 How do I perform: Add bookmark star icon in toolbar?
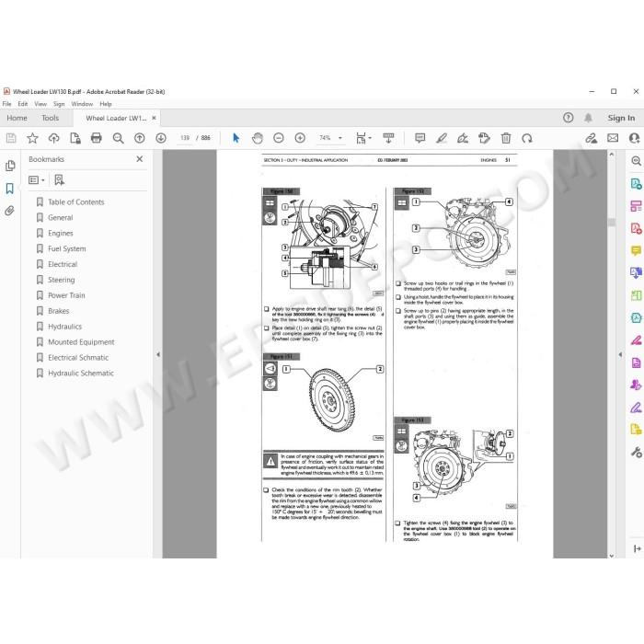tap(32, 138)
